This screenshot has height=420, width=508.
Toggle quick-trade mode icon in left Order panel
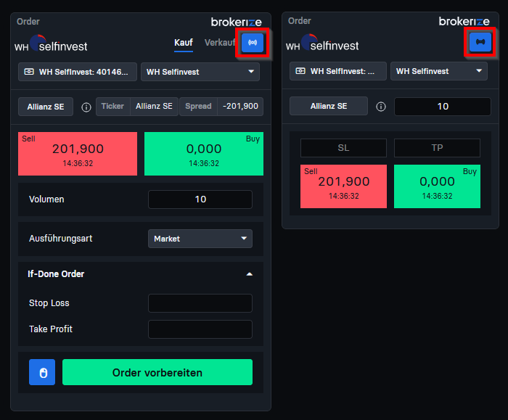[253, 43]
